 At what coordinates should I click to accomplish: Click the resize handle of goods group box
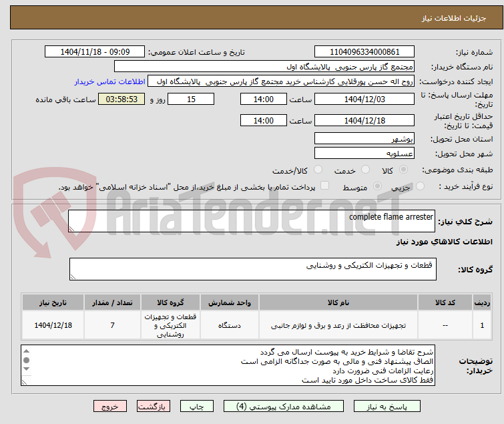tap(73, 277)
